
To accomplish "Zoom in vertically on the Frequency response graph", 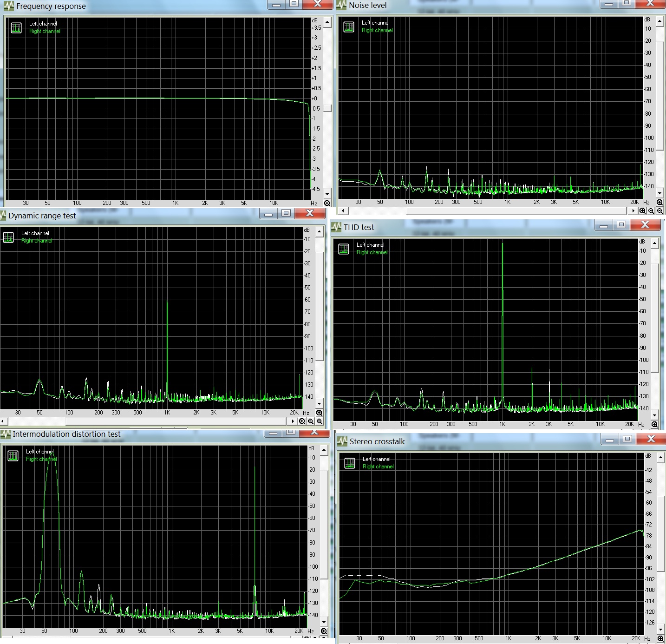I will 327,204.
